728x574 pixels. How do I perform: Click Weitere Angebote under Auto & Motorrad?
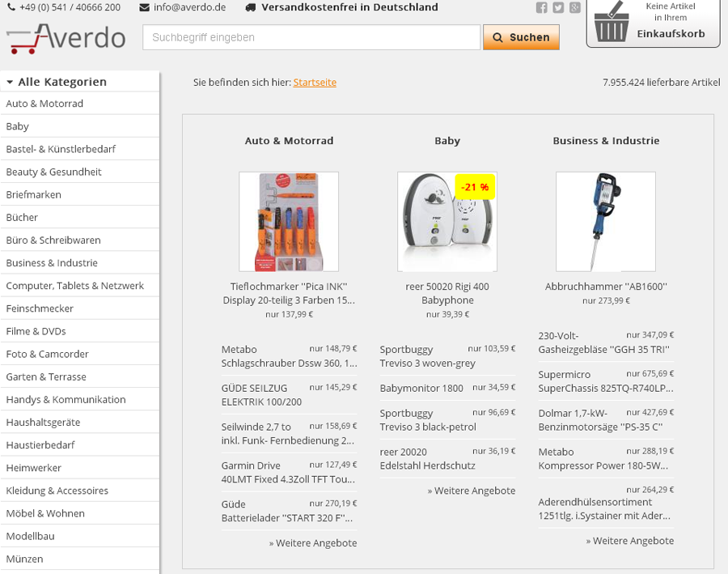tap(313, 543)
